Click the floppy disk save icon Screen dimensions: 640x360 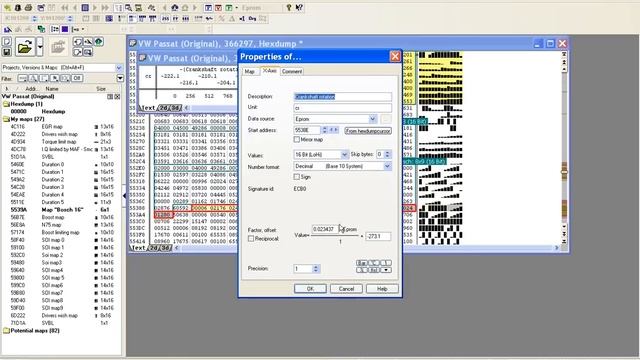click(x=7, y=52)
